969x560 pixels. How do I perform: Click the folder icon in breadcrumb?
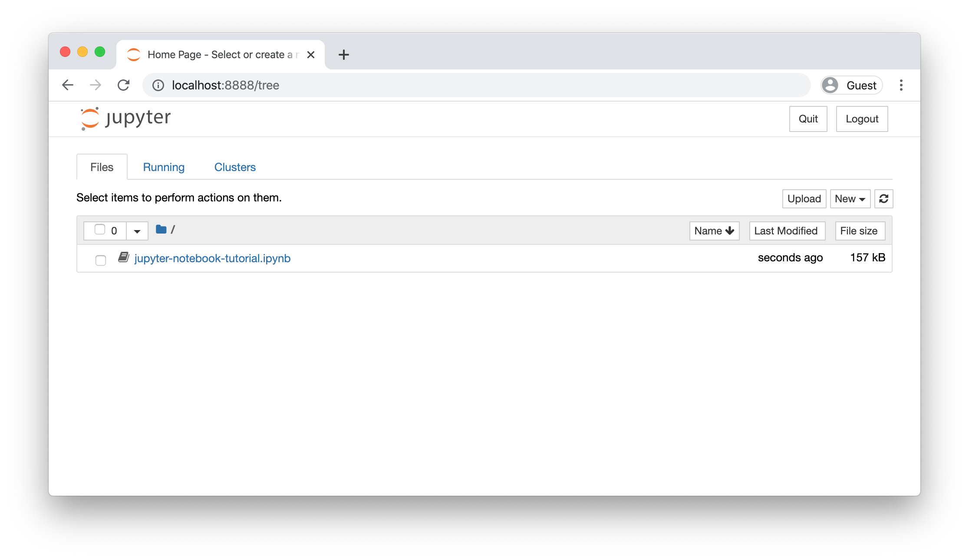click(x=161, y=229)
